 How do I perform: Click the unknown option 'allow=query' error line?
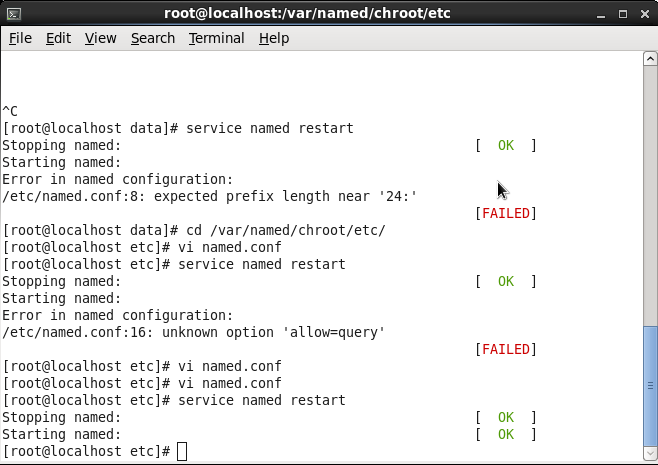pyautogui.click(x=195, y=332)
